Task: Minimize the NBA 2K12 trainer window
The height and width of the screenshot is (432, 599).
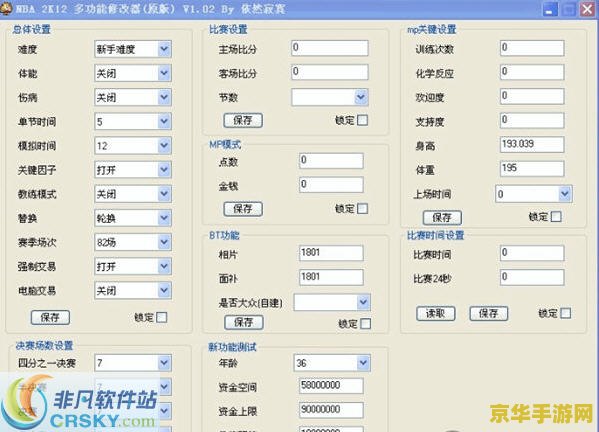Action: pos(550,9)
